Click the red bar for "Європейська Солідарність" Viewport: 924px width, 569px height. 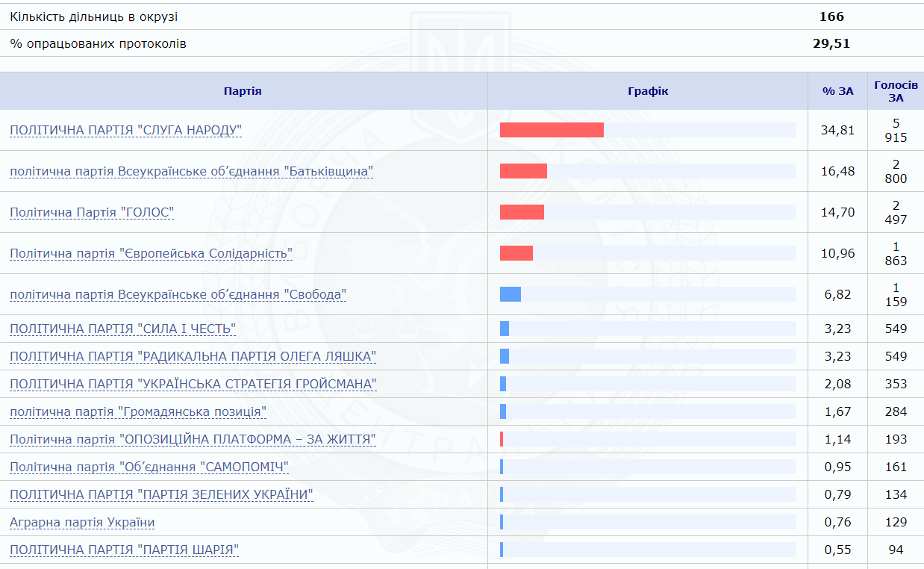[516, 253]
